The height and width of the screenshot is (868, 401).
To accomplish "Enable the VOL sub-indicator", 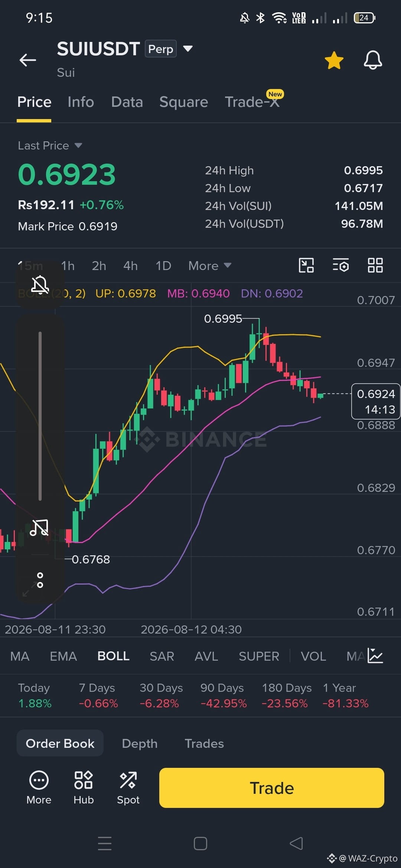I will [313, 656].
